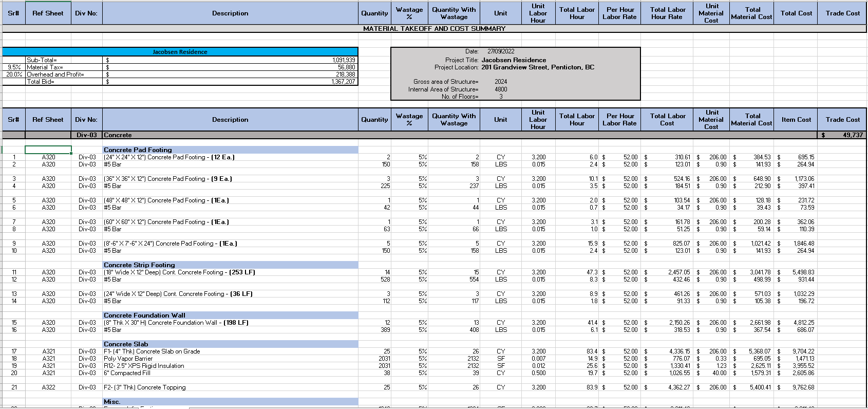The height and width of the screenshot is (409, 868).
Task: Select the Concrete Pad Footing section heading
Action: coord(230,150)
